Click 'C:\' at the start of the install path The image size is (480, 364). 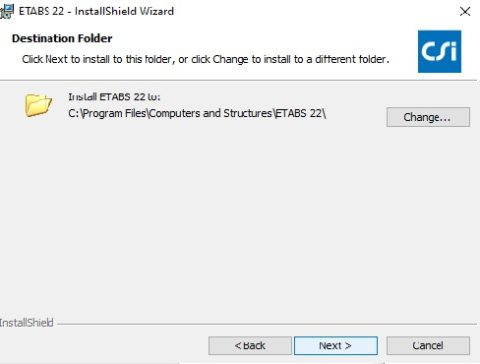[x=75, y=113]
